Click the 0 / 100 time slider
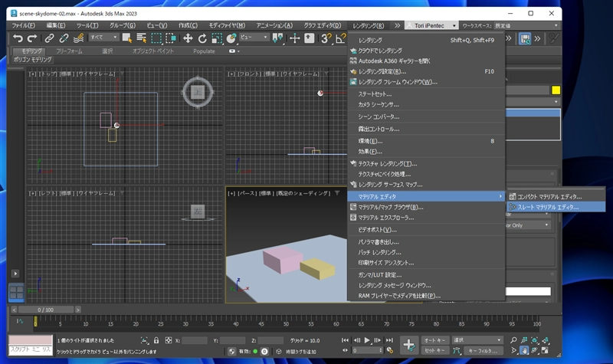The height and width of the screenshot is (364, 613). tap(46, 310)
